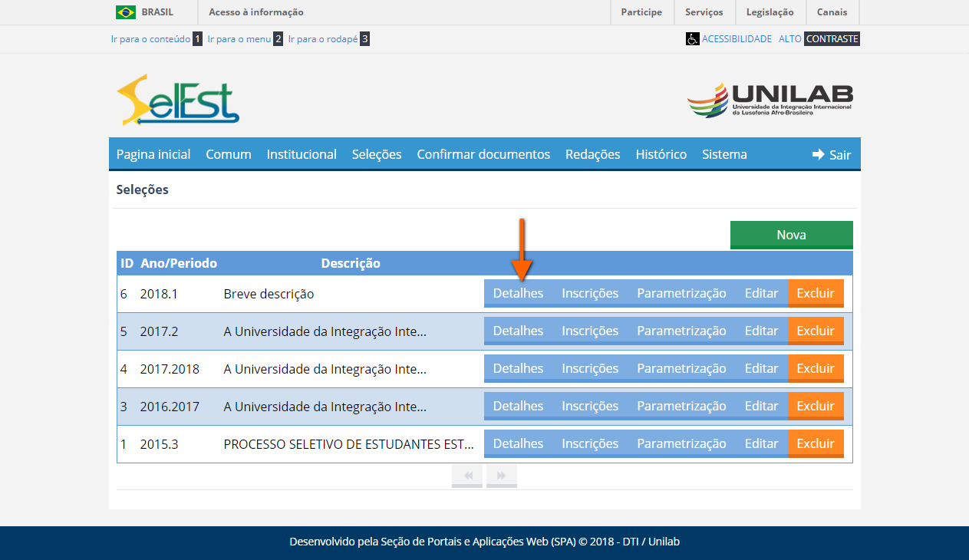Enable high contrast via CONTRASTE
This screenshot has width=969, height=560.
coord(832,38)
